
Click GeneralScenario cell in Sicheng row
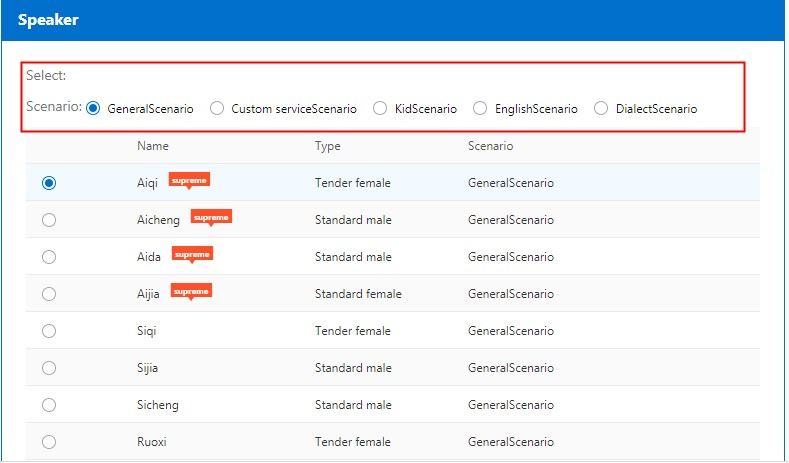point(511,405)
